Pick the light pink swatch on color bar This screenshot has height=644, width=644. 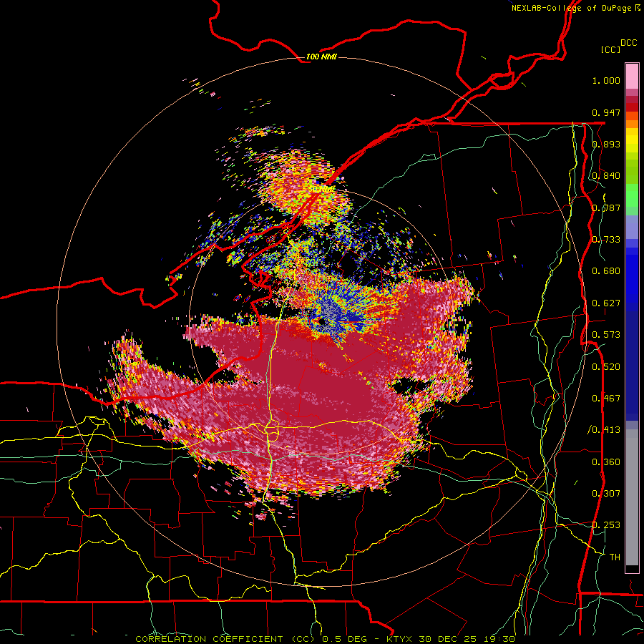coord(632,76)
